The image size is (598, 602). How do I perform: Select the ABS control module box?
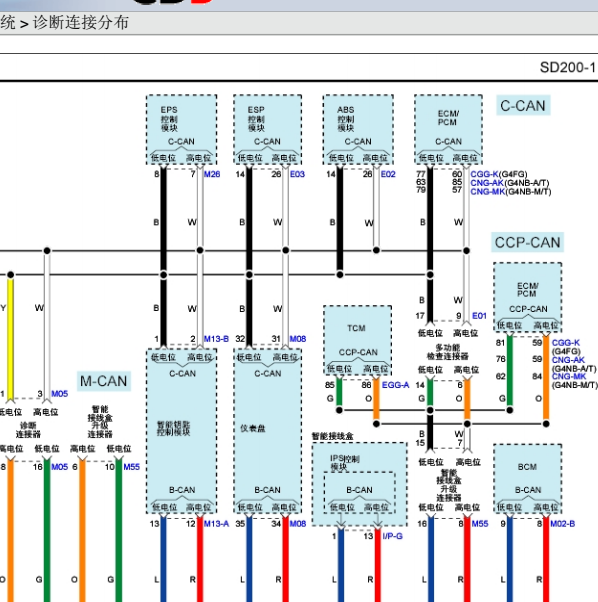coord(358,129)
